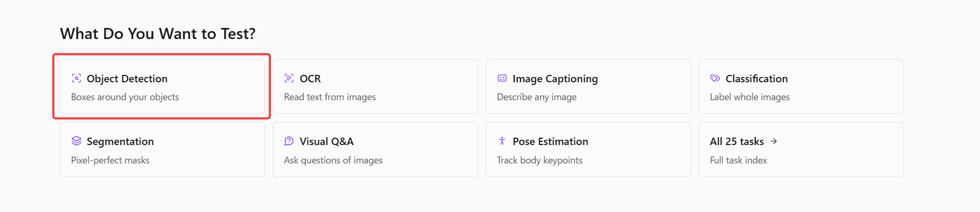980x212 pixels.
Task: Choose the Classification task card
Action: (801, 86)
